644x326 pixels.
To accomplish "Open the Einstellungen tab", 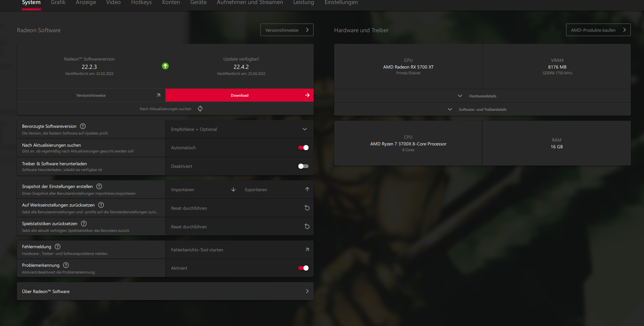I will [x=341, y=3].
